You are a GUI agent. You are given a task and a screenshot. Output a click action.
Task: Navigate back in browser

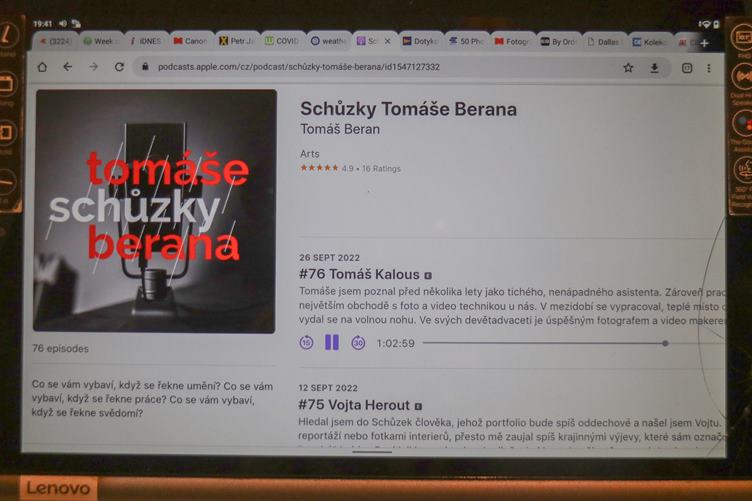pyautogui.click(x=68, y=67)
